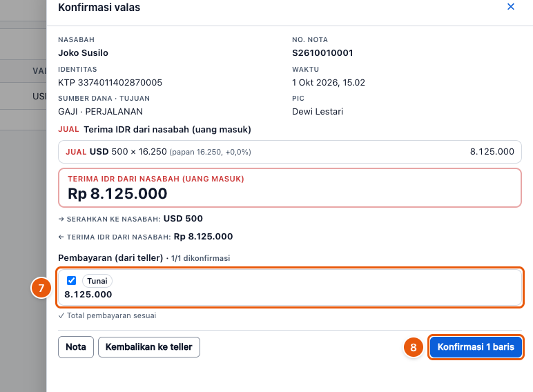
Task: Click Terima IDR dari nasabah Rp 8.125.000 line
Action: [x=146, y=237]
